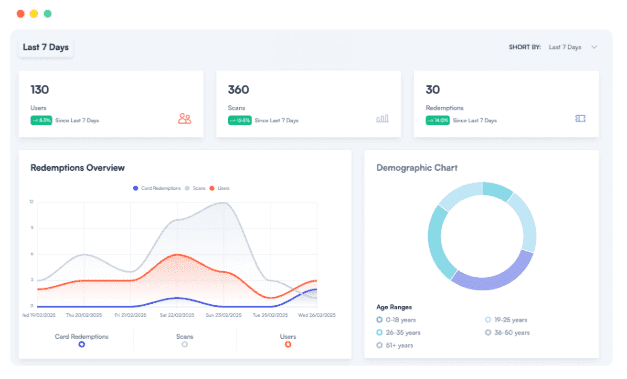Click the green window maximize button
Viewport: 627px width, 379px height.
48,14
